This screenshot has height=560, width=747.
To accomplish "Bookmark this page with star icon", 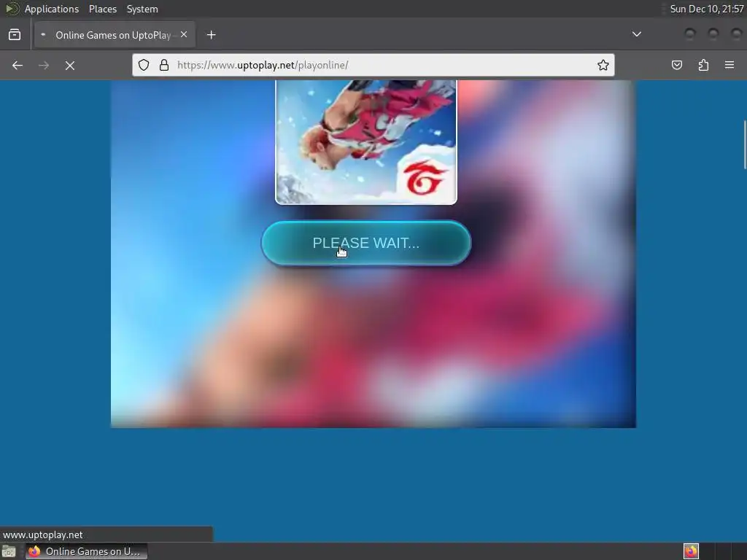I will click(x=603, y=65).
